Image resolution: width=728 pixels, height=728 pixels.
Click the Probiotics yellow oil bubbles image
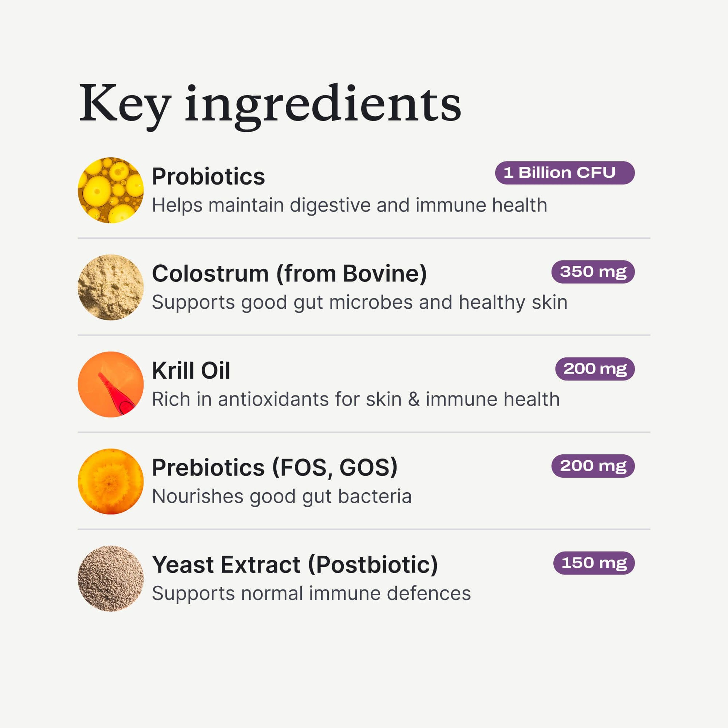coord(110,190)
